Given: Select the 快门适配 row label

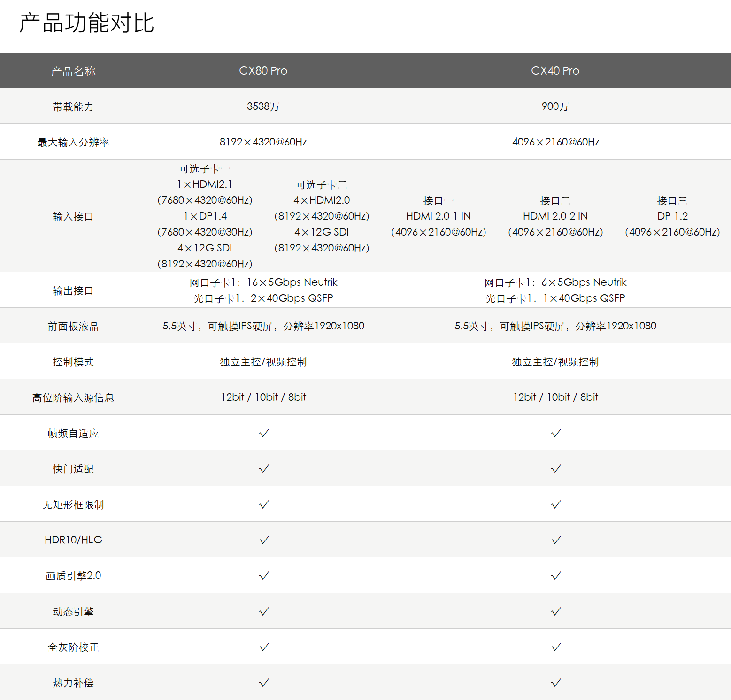Looking at the screenshot, I should (73, 469).
